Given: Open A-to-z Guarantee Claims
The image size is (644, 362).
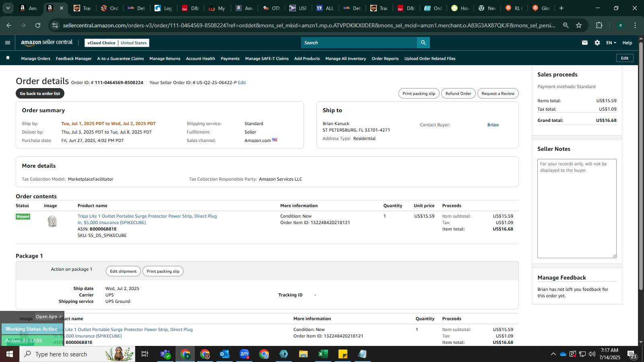Looking at the screenshot, I should (120, 59).
